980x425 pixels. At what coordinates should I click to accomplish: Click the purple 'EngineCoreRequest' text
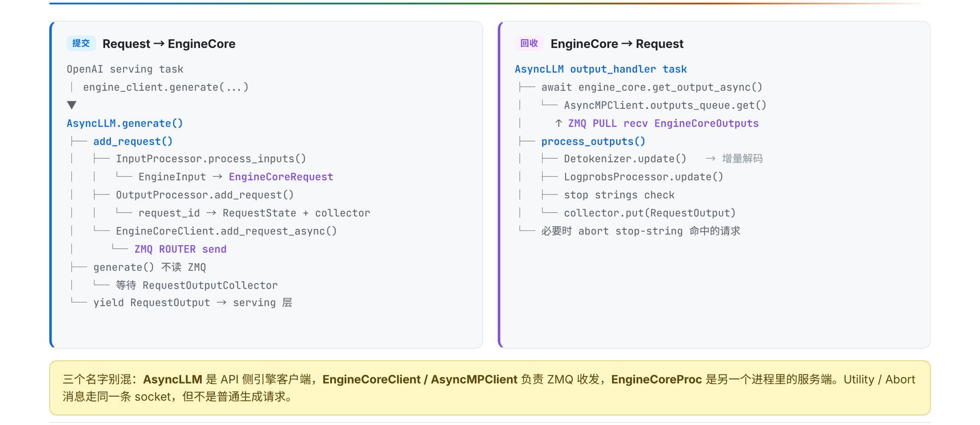281,177
